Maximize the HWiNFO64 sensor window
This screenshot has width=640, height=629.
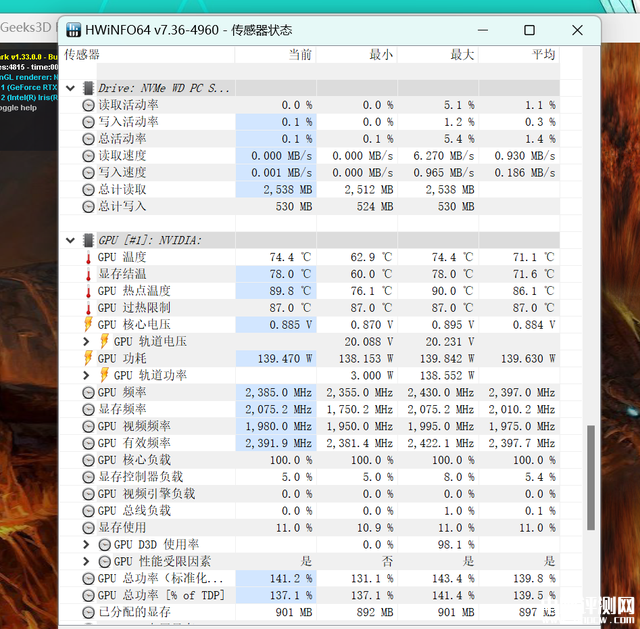(x=529, y=30)
